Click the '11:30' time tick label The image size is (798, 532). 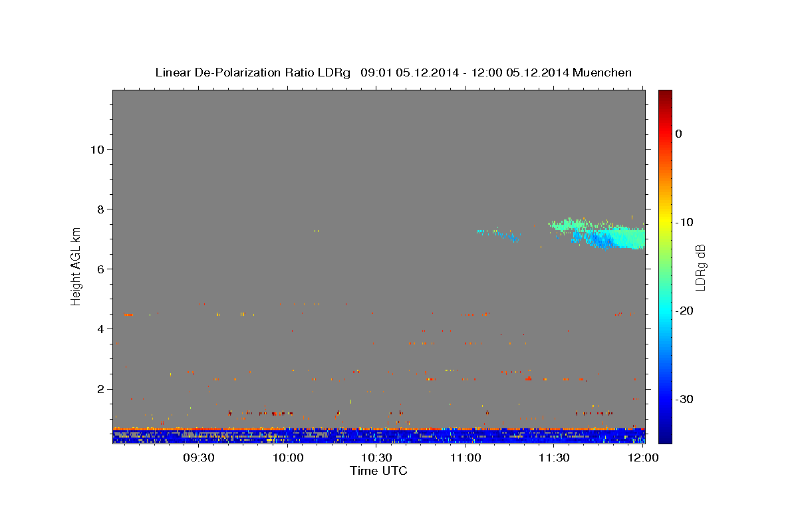(554, 458)
